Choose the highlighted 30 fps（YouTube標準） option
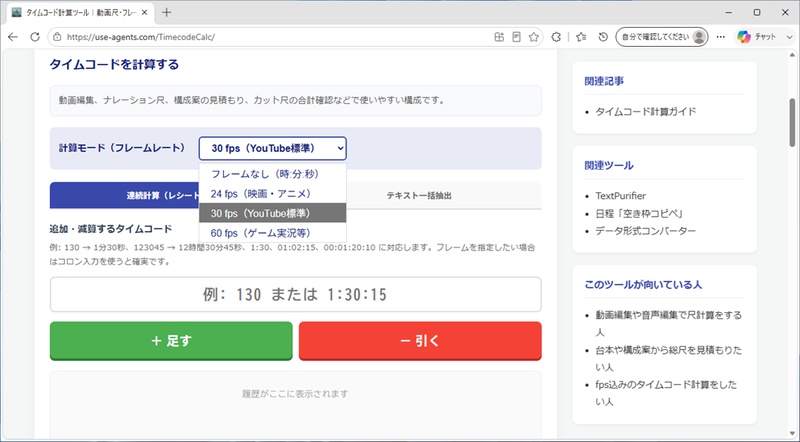Viewport: 800px width, 442px height. click(272, 213)
